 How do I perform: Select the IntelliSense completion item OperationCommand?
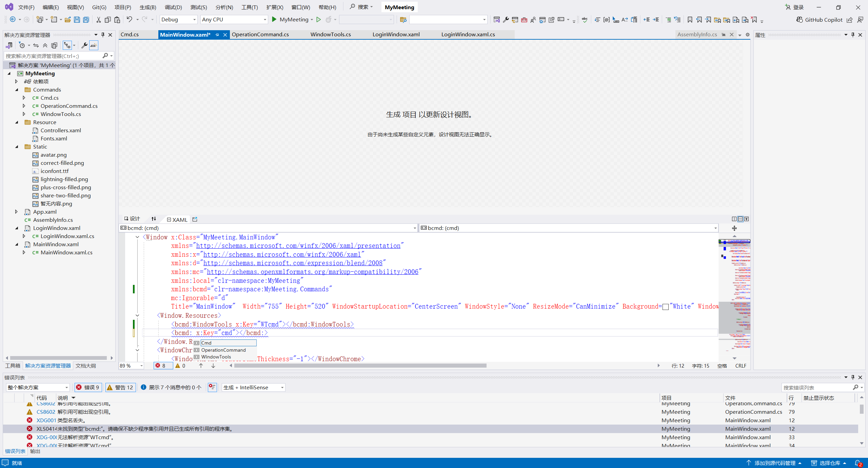coord(224,350)
